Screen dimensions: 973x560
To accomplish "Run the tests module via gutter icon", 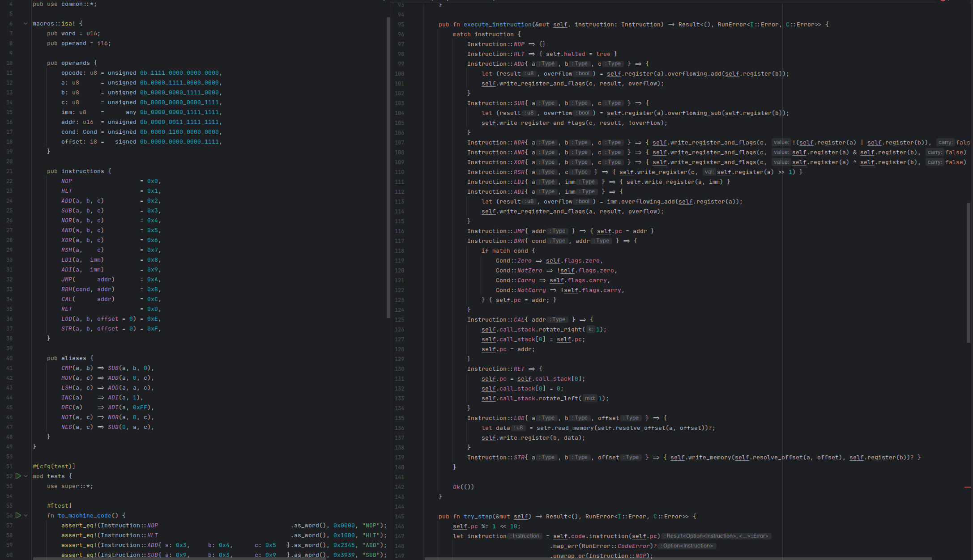I will 18,476.
